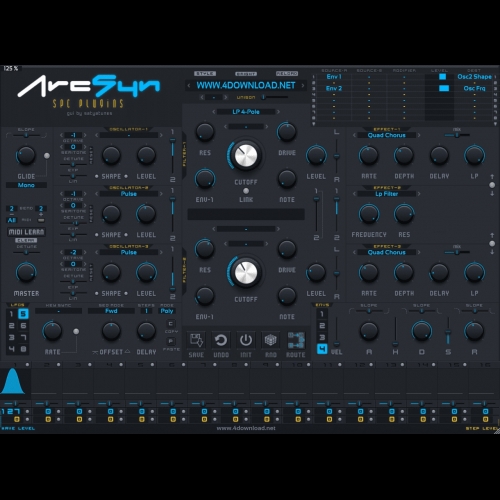
Task: Open the Route matrix icon
Action: tap(296, 340)
